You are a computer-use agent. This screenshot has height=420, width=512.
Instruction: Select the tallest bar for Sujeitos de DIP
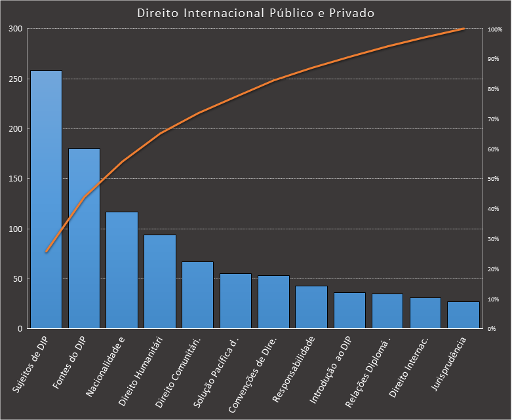pyautogui.click(x=46, y=199)
